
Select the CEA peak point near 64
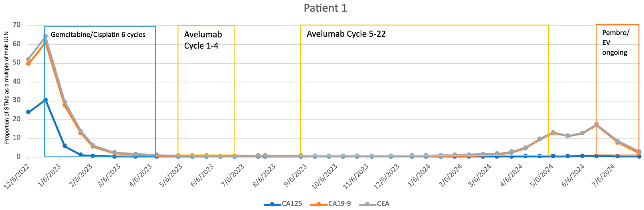[x=46, y=36]
